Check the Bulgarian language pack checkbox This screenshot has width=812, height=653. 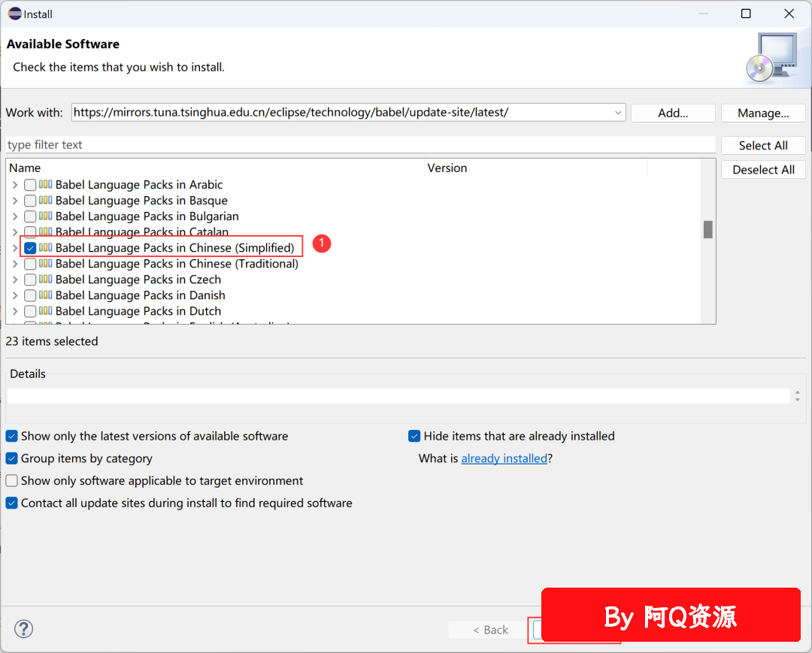tap(30, 216)
